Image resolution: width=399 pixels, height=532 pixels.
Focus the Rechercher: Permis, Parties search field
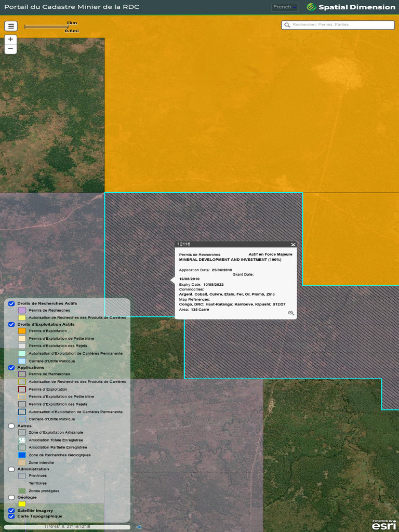point(338,25)
